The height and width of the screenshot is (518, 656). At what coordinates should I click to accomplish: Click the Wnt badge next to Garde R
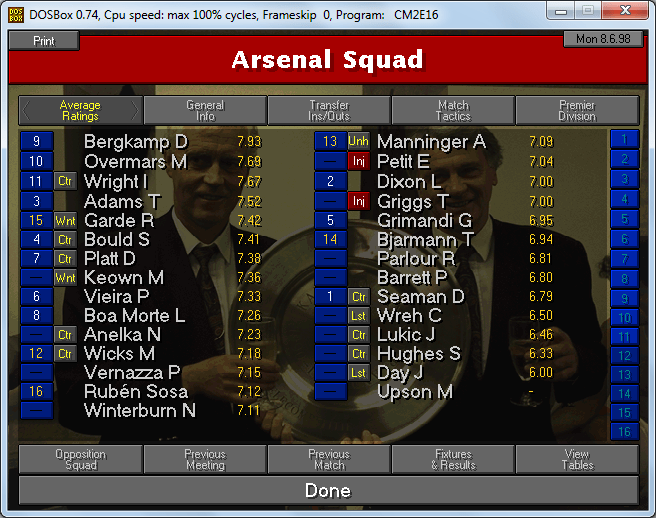click(65, 221)
